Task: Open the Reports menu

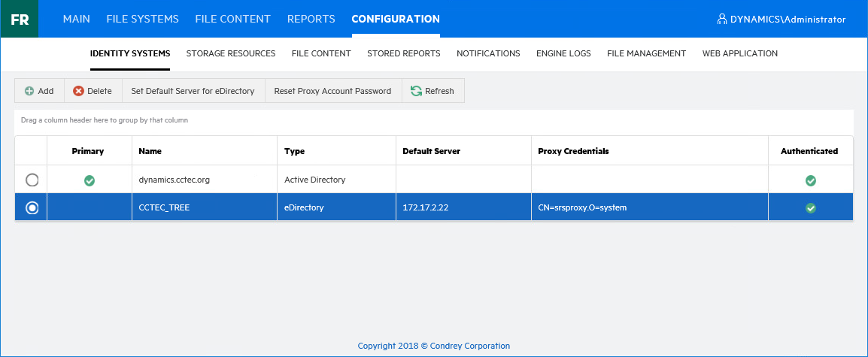Action: pyautogui.click(x=311, y=19)
